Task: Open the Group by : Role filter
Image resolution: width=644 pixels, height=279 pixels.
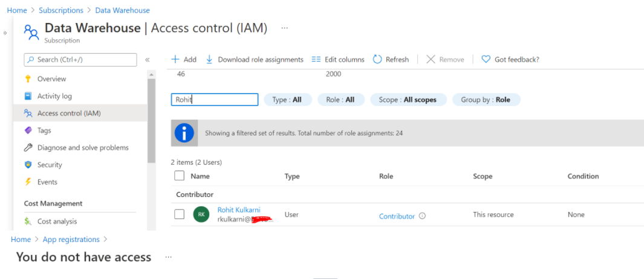Action: point(486,100)
